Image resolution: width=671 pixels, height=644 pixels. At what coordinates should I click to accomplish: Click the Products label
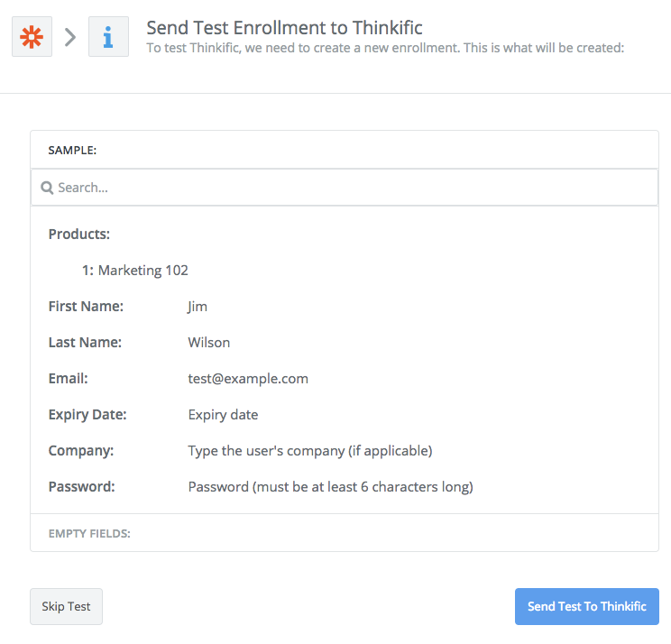click(x=79, y=235)
